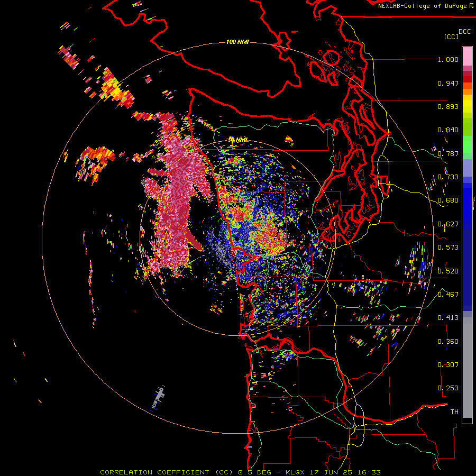Pick the yellow color scale segment
476x476 pixels.
[467, 104]
